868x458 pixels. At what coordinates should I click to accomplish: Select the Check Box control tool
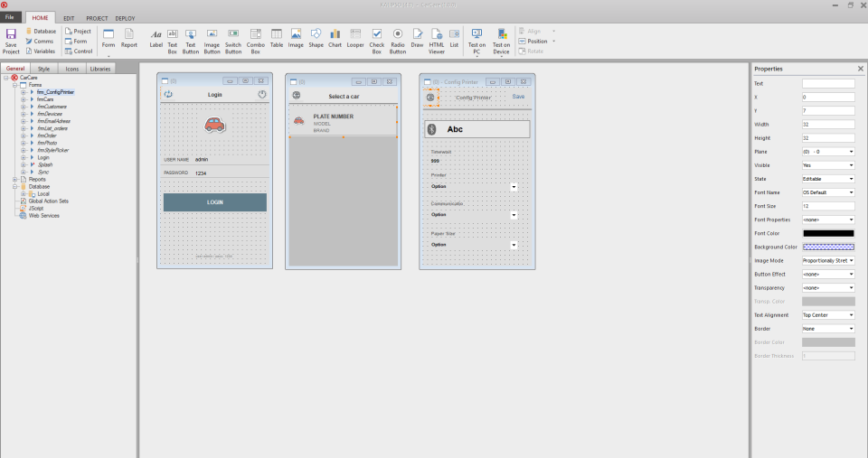tap(376, 42)
